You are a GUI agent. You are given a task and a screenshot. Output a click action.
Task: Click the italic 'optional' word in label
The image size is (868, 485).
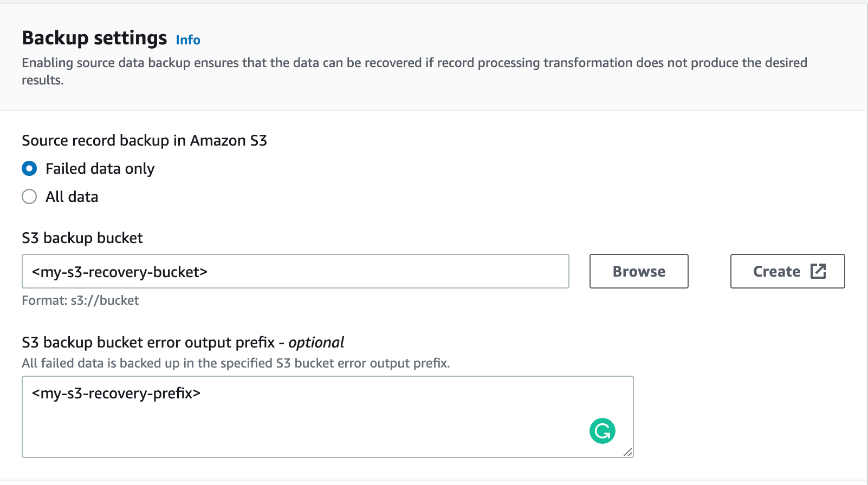pyautogui.click(x=316, y=343)
